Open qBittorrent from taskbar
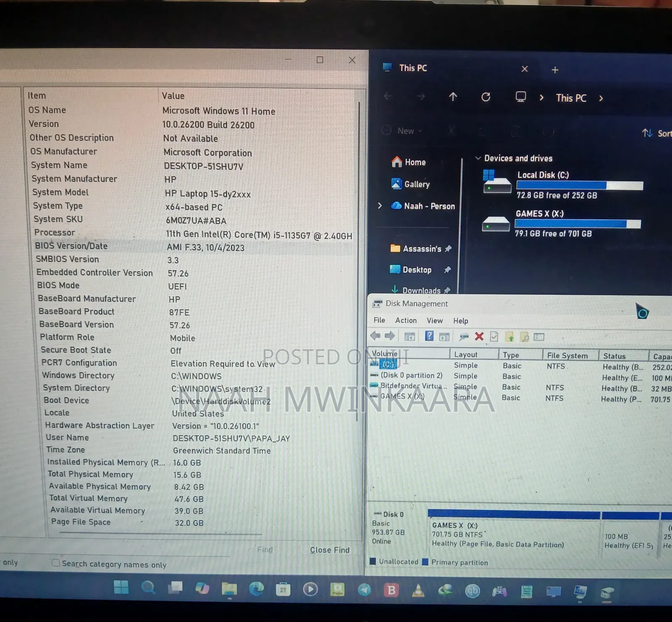672x622 pixels. (x=472, y=591)
